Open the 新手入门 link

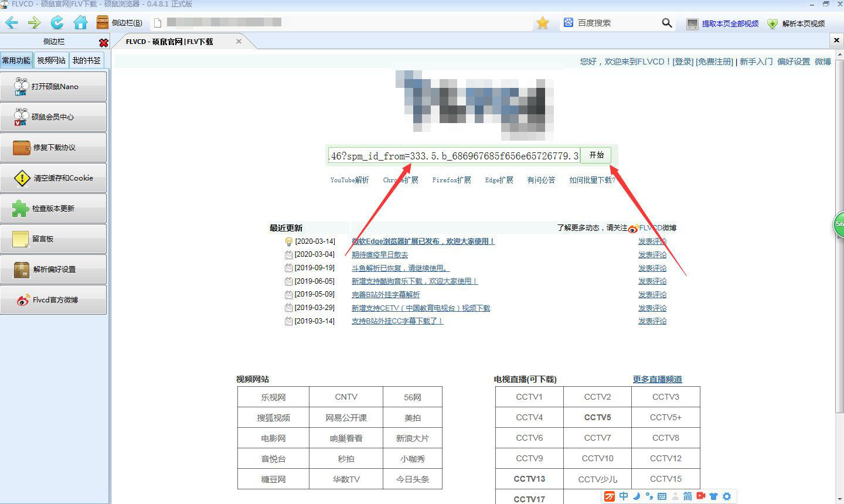click(x=756, y=62)
